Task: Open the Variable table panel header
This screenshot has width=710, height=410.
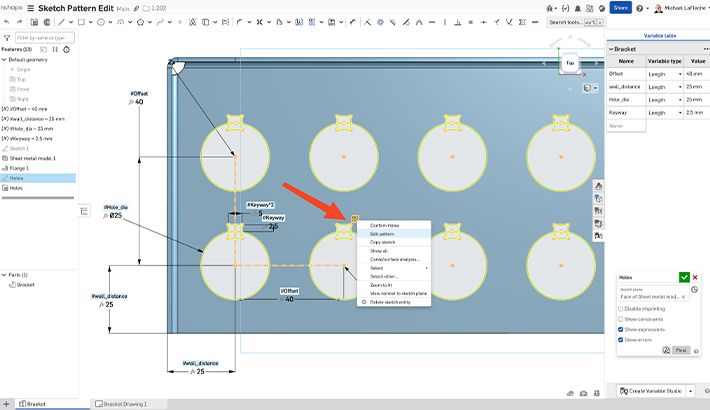Action: [x=660, y=35]
